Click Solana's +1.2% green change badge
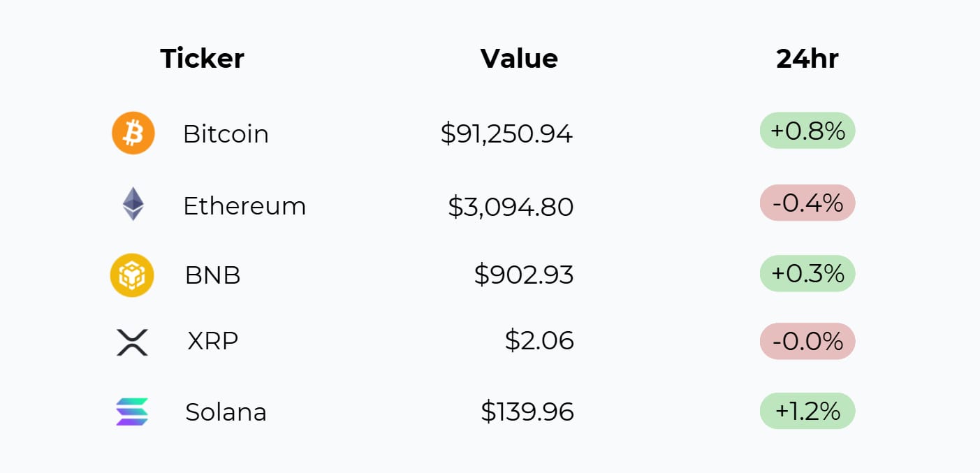 click(x=807, y=411)
